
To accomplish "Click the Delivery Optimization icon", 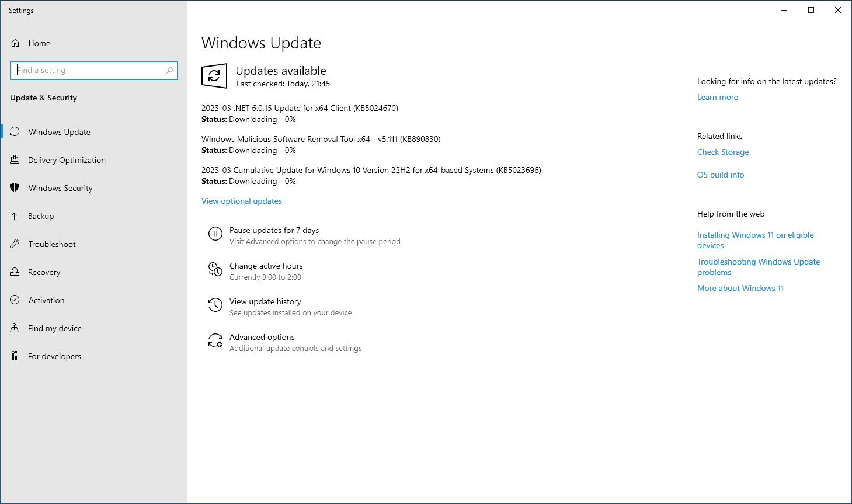I will [15, 160].
